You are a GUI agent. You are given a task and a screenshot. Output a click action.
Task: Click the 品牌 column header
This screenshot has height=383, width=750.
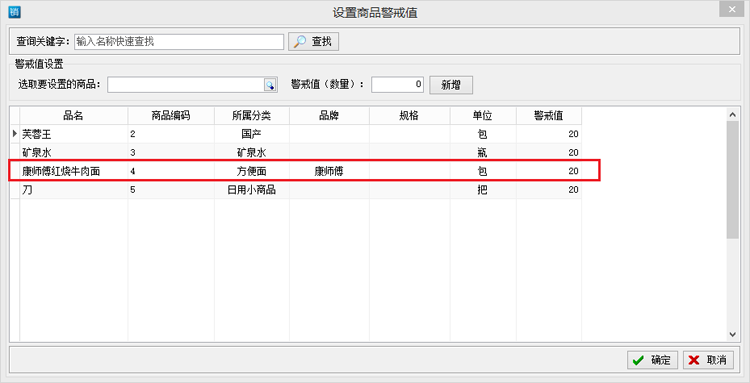click(329, 116)
